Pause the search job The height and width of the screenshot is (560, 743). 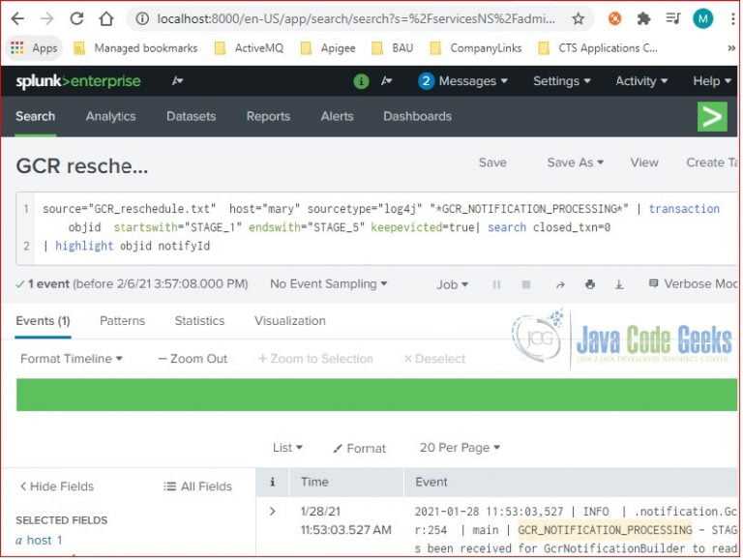(x=496, y=284)
